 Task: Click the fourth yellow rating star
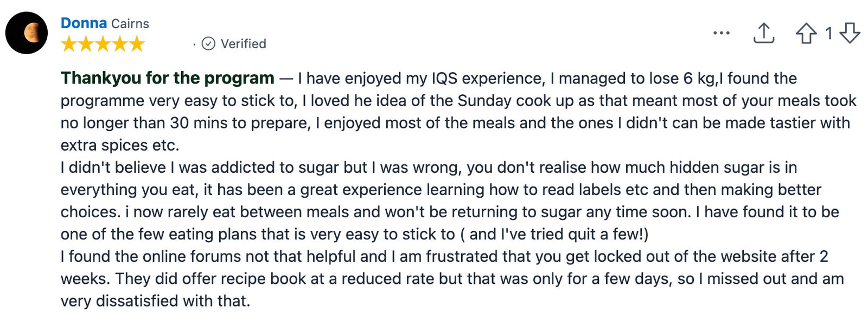click(119, 44)
